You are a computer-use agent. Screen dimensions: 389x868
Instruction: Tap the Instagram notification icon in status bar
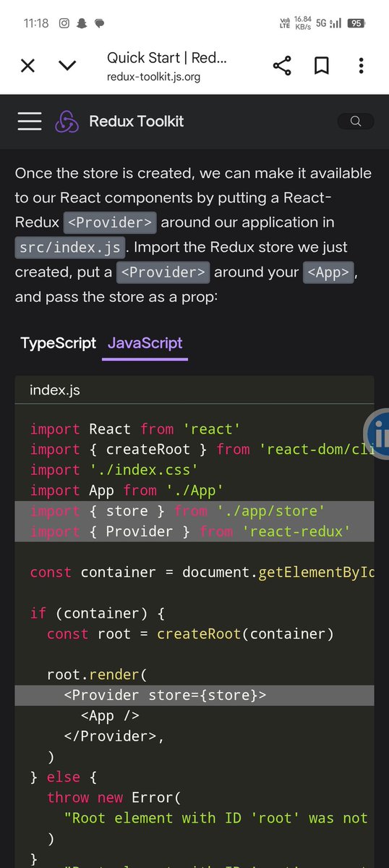click(x=64, y=23)
